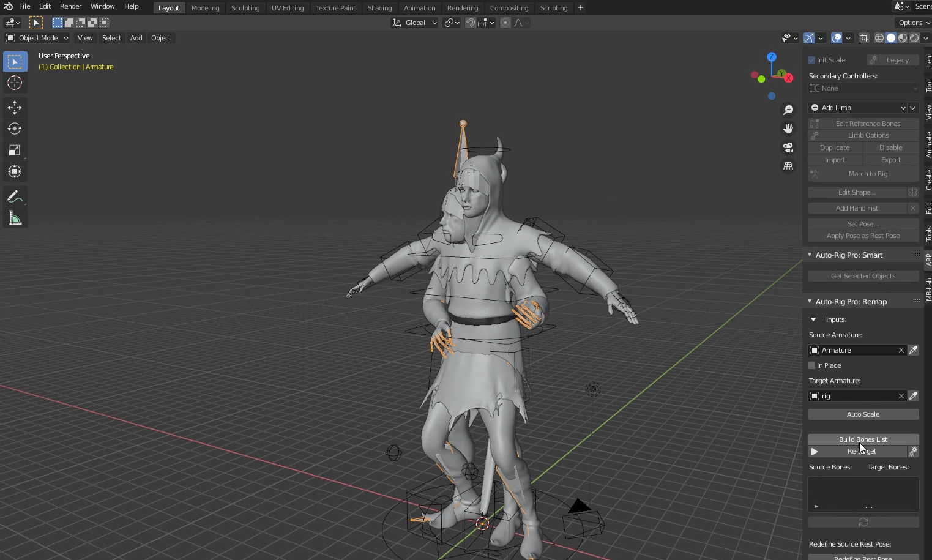Open the File menu
This screenshot has width=932, height=560.
(x=24, y=6)
